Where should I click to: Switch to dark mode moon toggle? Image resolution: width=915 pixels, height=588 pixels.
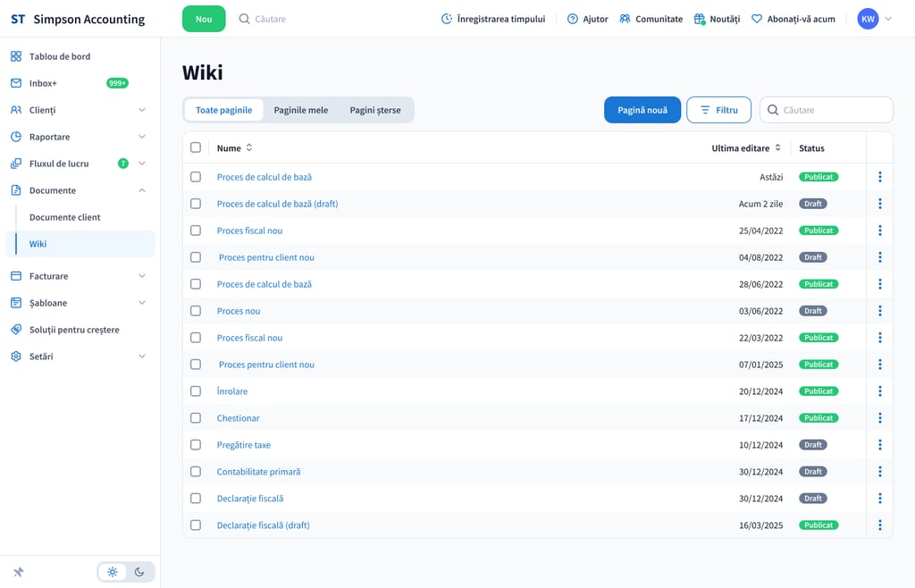tap(139, 572)
